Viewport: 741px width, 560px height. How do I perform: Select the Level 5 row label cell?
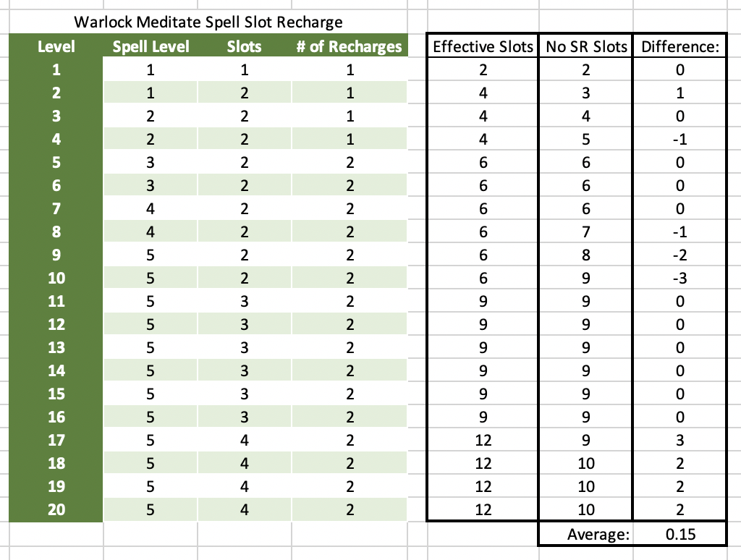point(56,163)
